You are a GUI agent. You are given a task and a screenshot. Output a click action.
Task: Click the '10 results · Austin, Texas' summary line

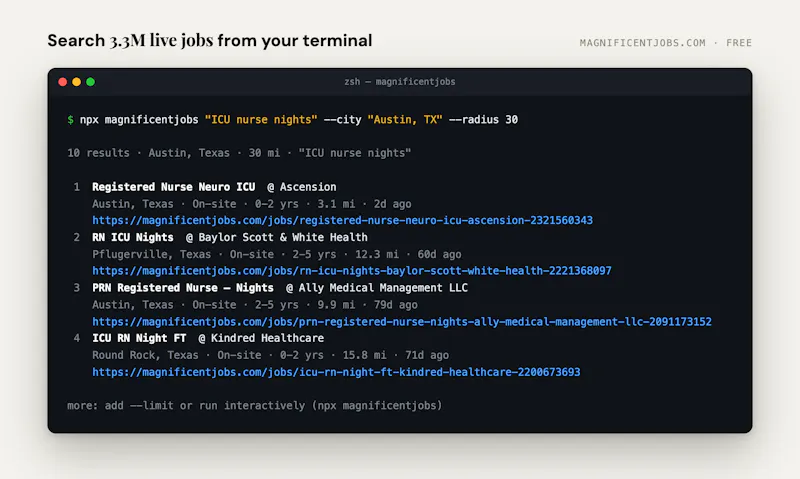pyautogui.click(x=239, y=153)
